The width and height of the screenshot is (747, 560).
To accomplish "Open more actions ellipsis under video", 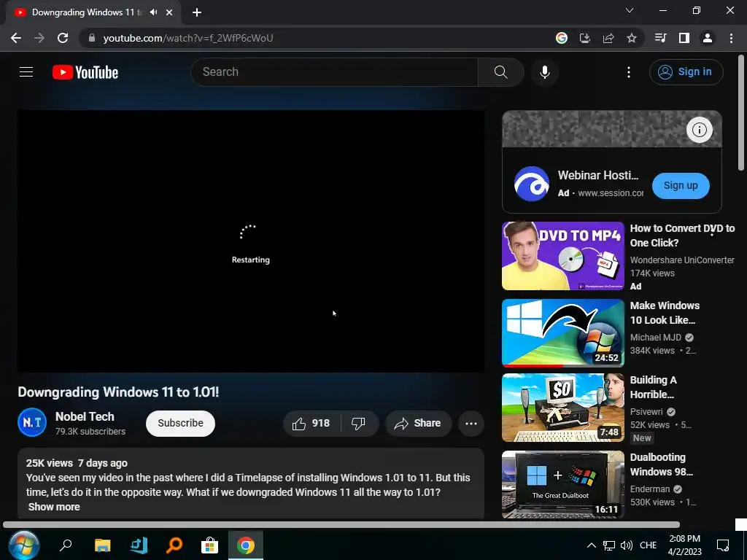I will click(x=471, y=424).
